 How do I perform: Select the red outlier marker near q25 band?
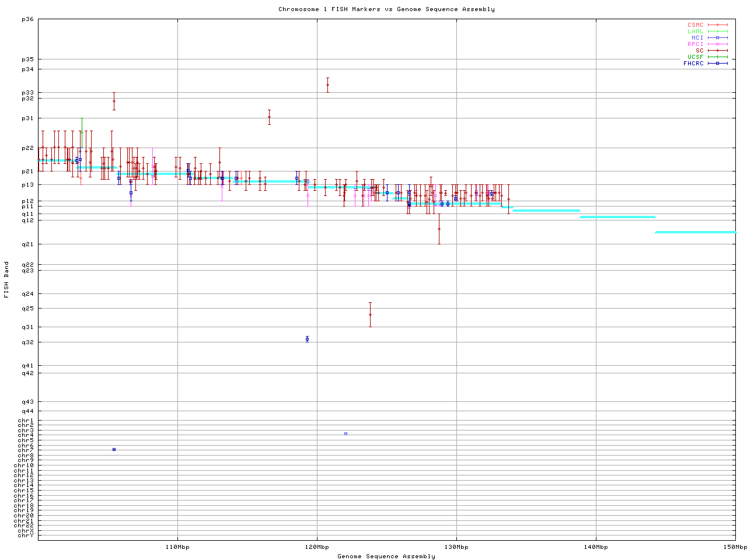click(370, 314)
